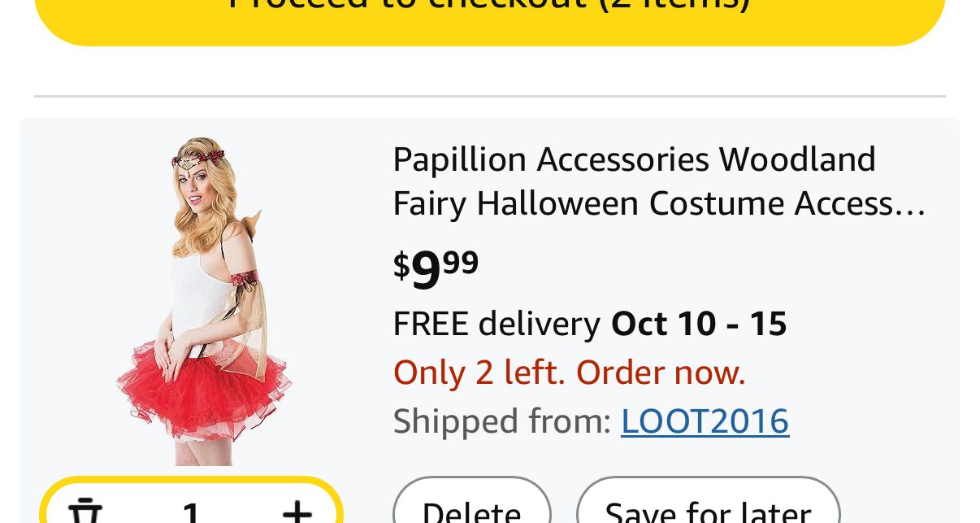Click the 'Order now.' red text

661,373
